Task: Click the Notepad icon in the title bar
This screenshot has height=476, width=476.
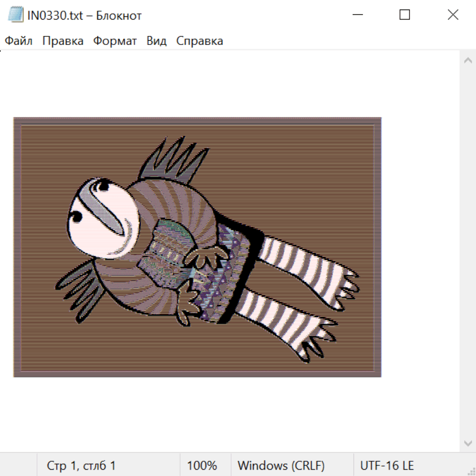Action: 16,15
